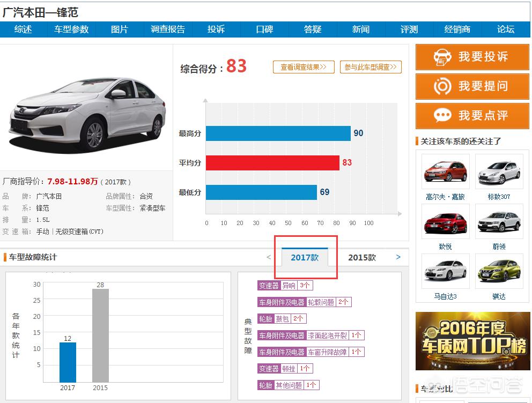The width and height of the screenshot is (532, 403).
Task: Switch to 经销商 dealers tab
Action: pos(457,29)
